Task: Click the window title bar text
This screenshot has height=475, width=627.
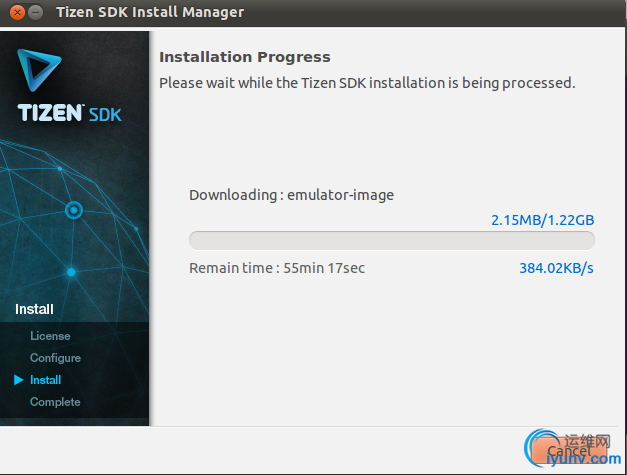Action: [x=150, y=12]
